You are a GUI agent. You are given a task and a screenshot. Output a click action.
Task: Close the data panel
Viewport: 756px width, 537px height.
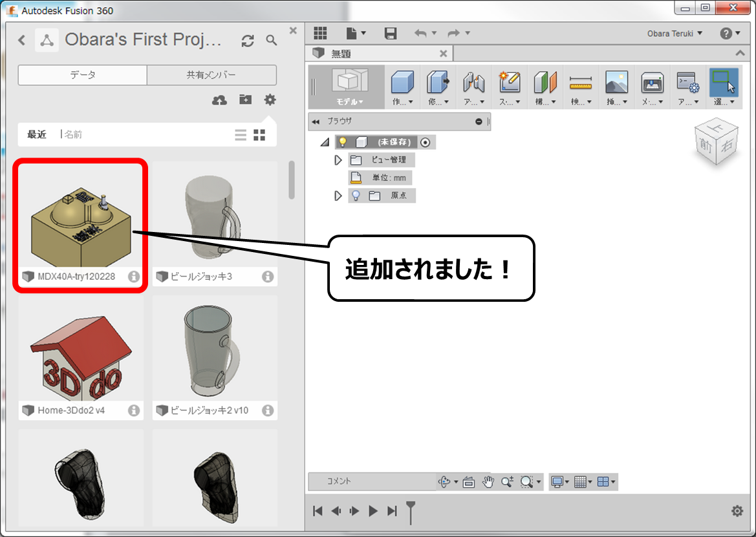[293, 31]
